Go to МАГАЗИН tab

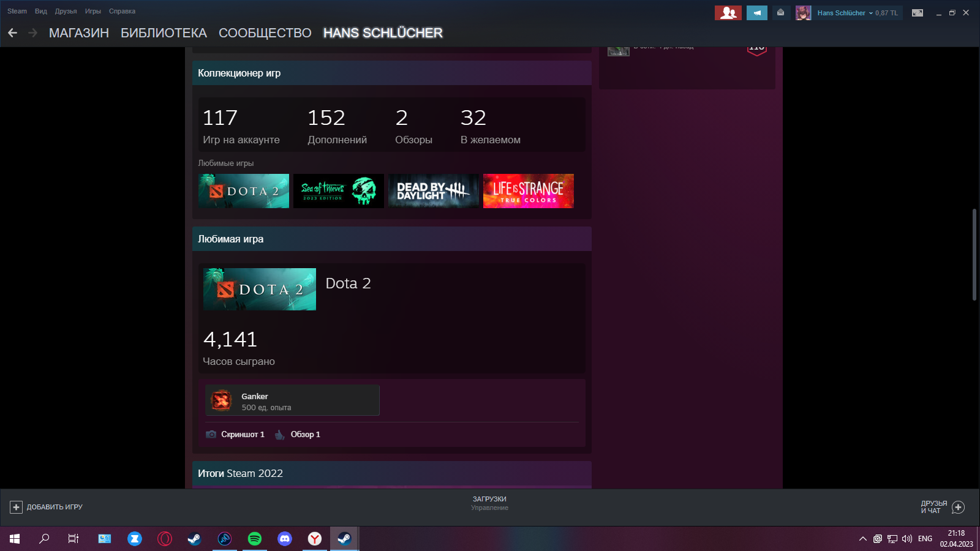(x=79, y=33)
